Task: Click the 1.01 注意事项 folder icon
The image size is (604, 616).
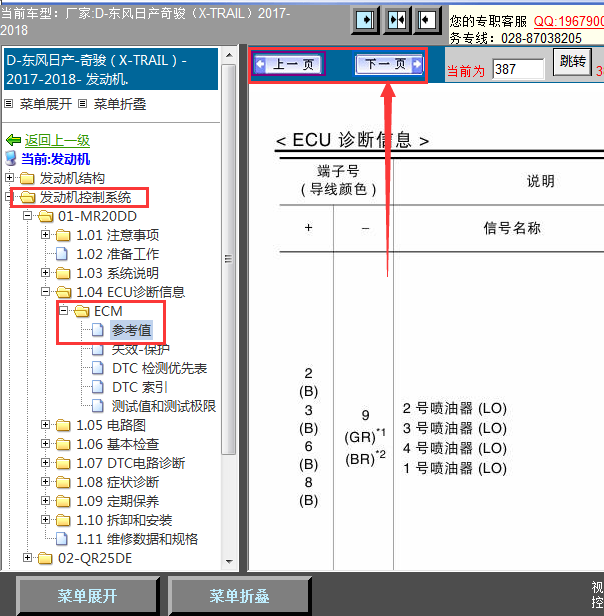Action: tap(63, 235)
